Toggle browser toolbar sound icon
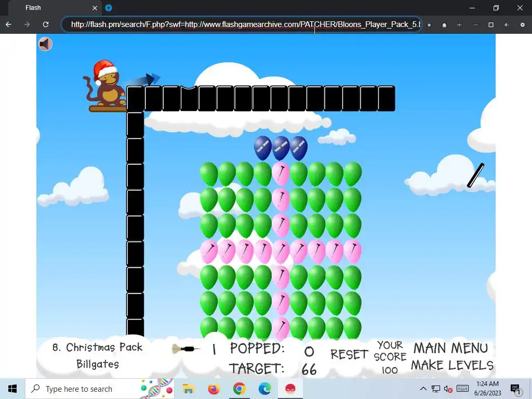Screen dimensions: 532x399 click(507, 25)
